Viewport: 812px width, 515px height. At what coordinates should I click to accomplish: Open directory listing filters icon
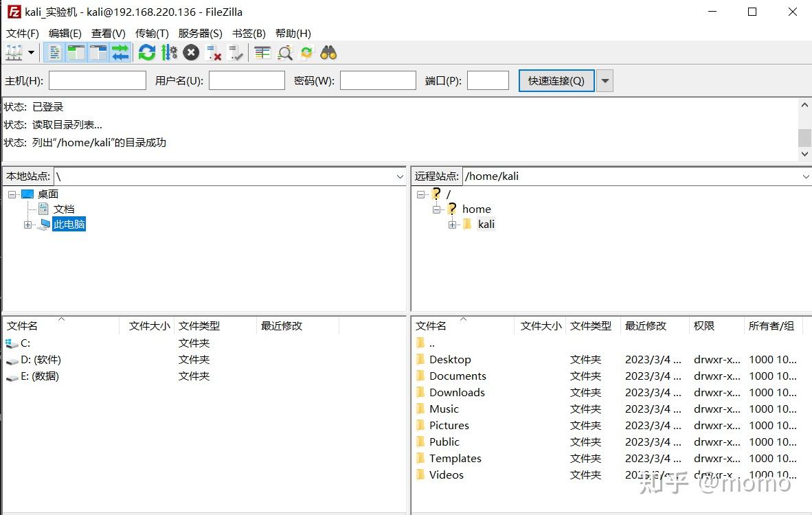(262, 52)
